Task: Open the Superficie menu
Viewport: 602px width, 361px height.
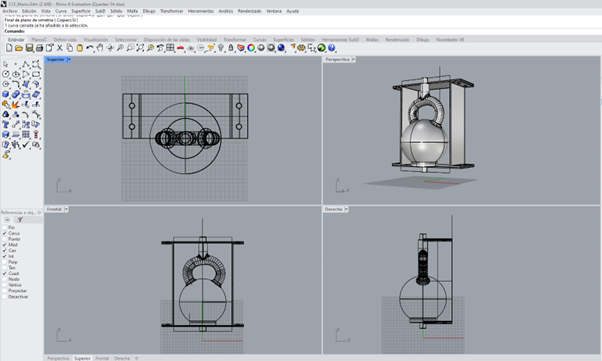Action: (x=81, y=11)
